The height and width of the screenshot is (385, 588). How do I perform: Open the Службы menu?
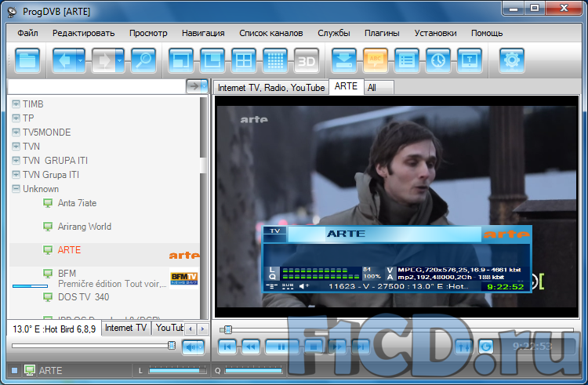[x=334, y=33]
